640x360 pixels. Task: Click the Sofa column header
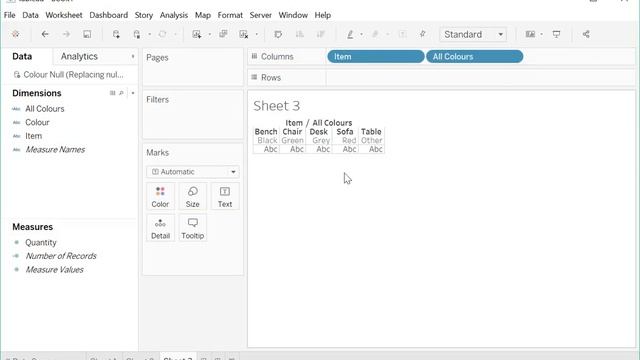[x=345, y=132]
